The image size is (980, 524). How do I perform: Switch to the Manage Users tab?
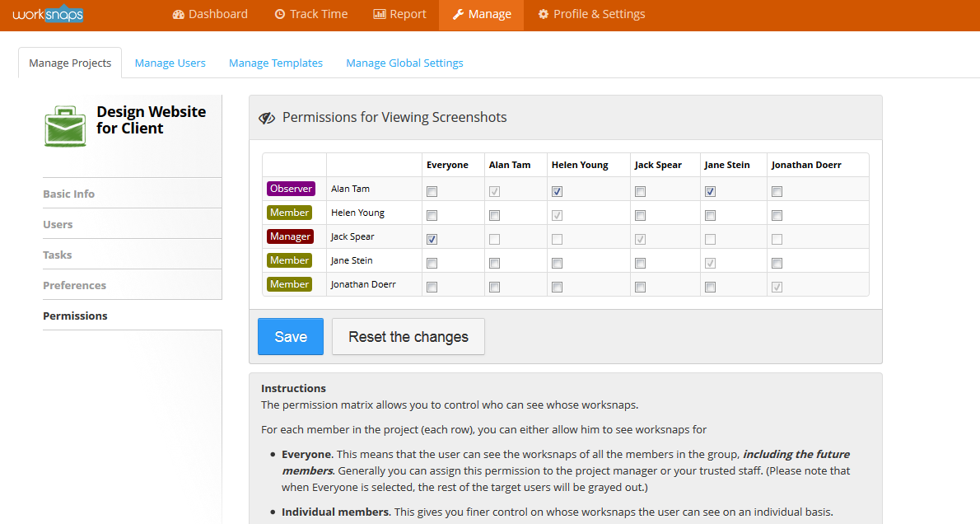[170, 63]
